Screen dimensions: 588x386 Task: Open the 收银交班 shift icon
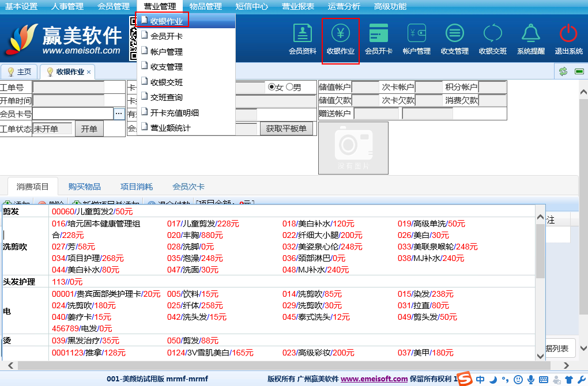pyautogui.click(x=492, y=39)
